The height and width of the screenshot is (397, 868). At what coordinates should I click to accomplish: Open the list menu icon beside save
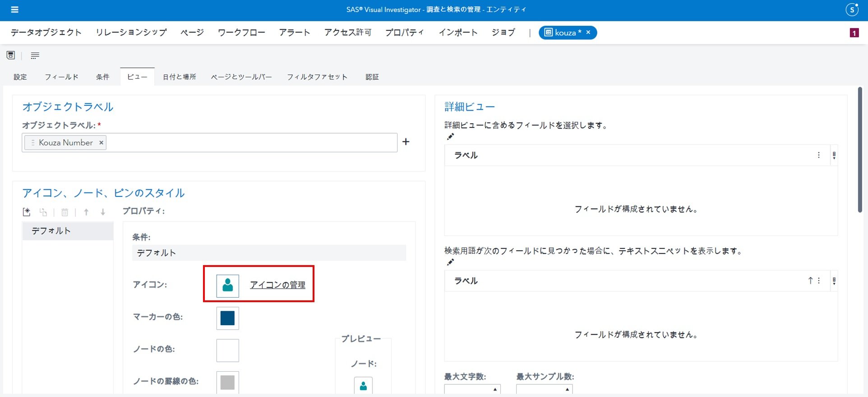click(x=35, y=55)
